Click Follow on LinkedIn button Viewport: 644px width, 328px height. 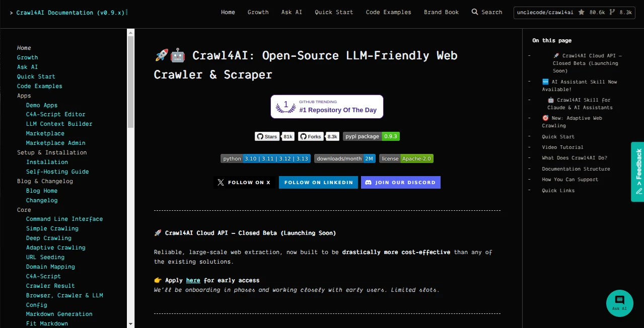[x=319, y=182]
